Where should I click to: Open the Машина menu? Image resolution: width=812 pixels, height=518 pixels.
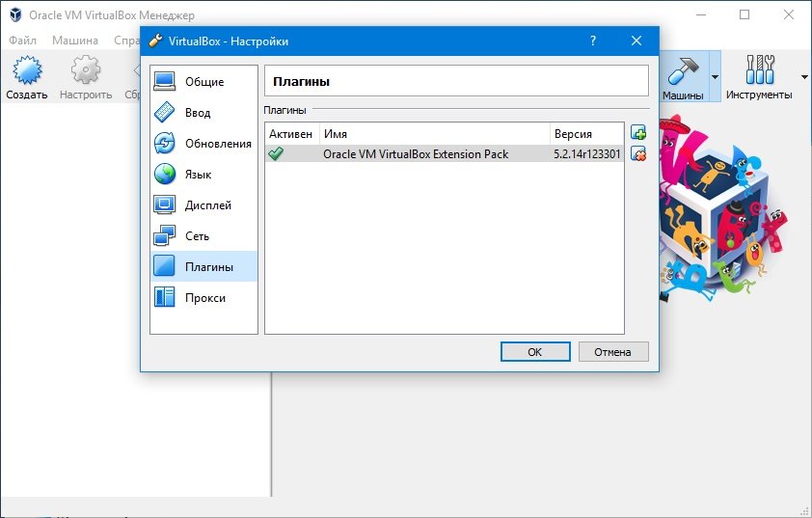tap(75, 40)
